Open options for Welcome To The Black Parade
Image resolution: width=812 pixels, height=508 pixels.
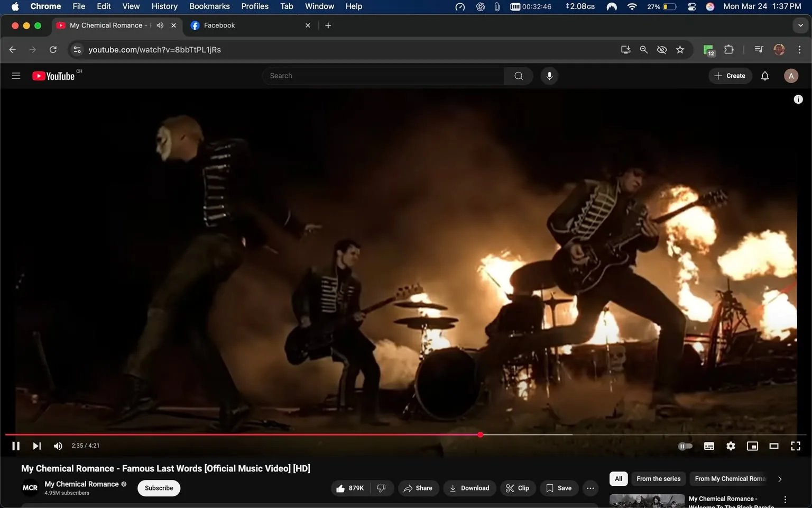(784, 498)
